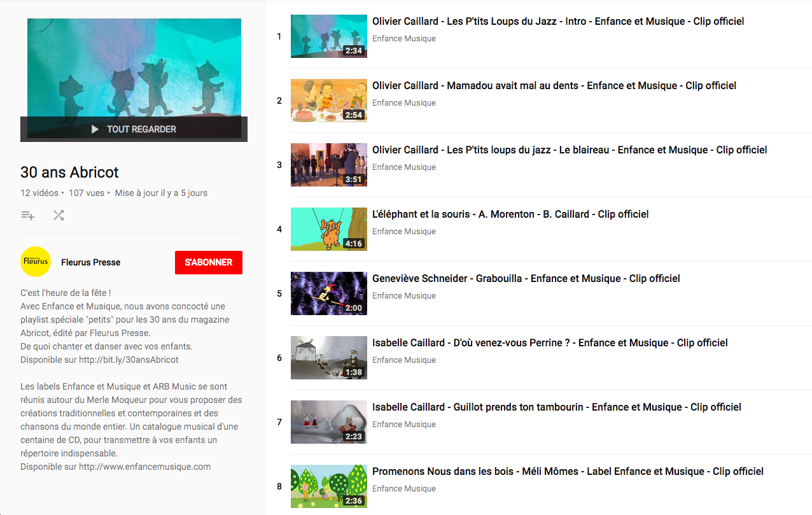
Task: Open title L'éléphant et la souris
Action: click(x=510, y=214)
